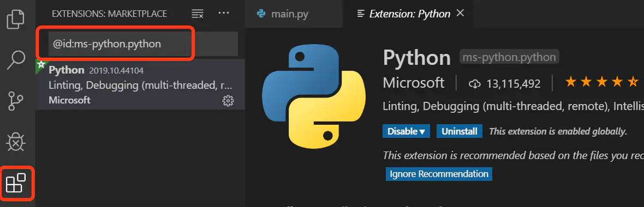
Task: Open the Explorer files icon
Action: [x=16, y=19]
